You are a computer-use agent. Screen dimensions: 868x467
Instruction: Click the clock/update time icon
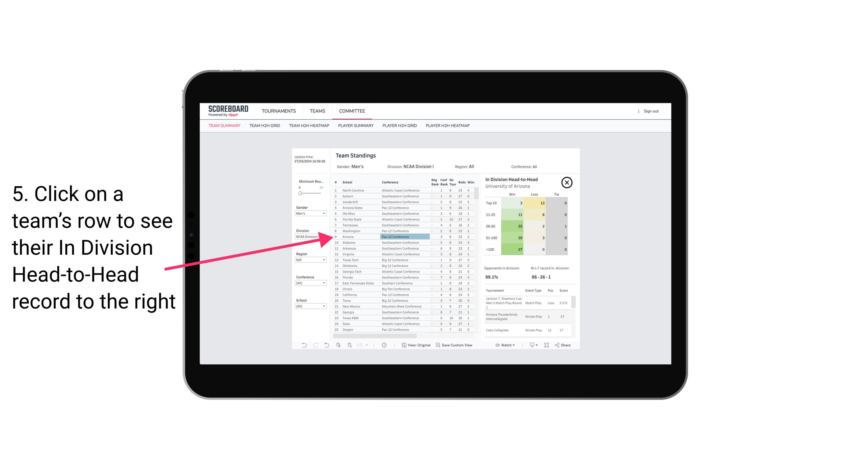coord(384,345)
